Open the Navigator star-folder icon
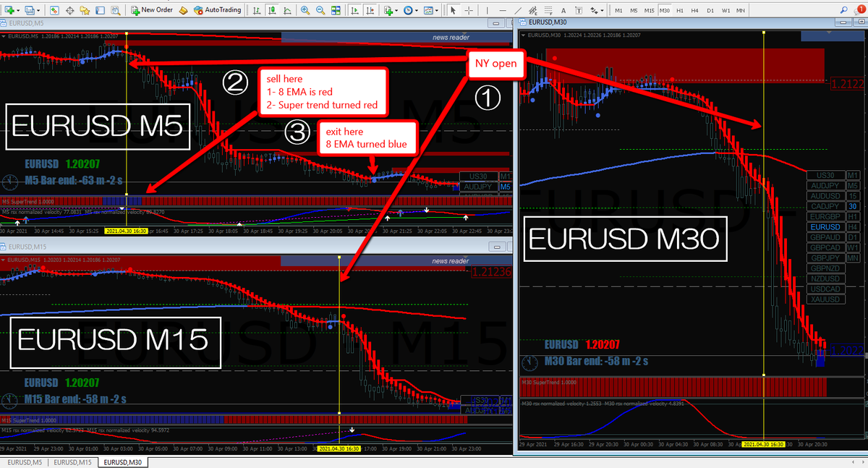The height and width of the screenshot is (468, 868). [85, 10]
